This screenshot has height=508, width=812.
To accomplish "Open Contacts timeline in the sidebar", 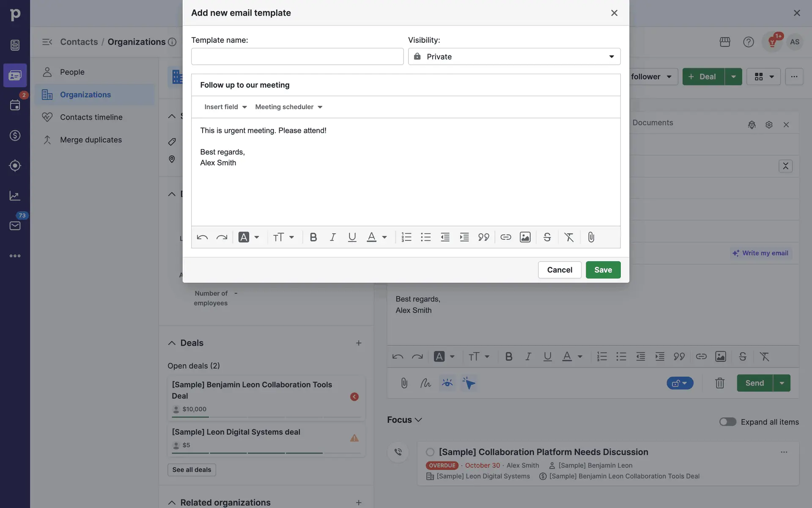I will pos(91,117).
